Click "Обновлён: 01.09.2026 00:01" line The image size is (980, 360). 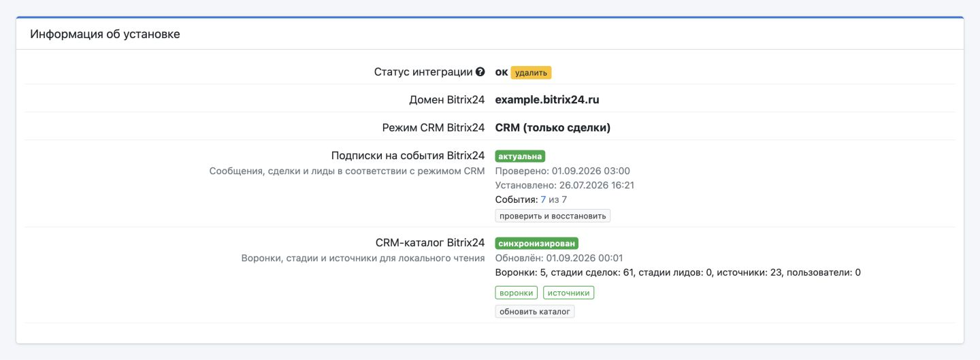coord(559,258)
